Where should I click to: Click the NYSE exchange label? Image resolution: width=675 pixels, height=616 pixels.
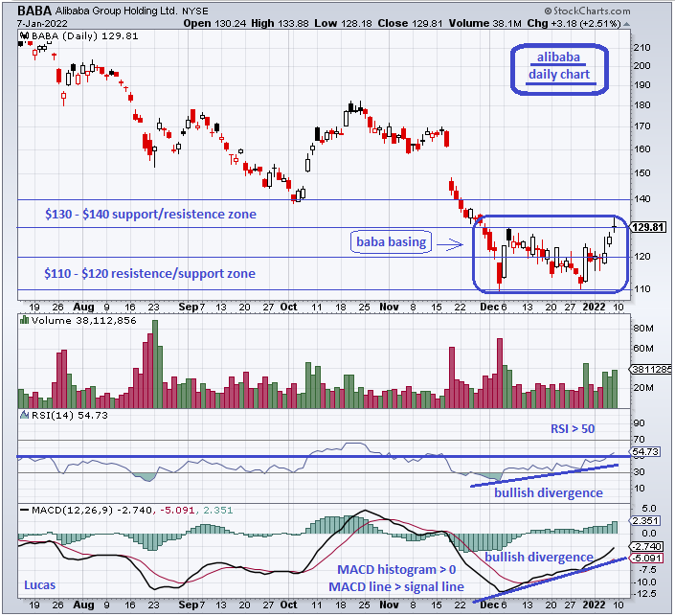pyautogui.click(x=195, y=11)
